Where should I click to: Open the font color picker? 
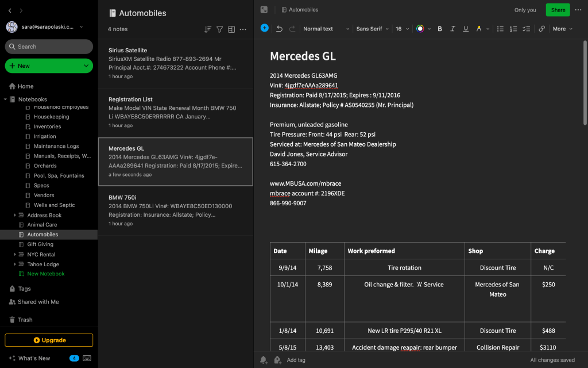pyautogui.click(x=420, y=29)
